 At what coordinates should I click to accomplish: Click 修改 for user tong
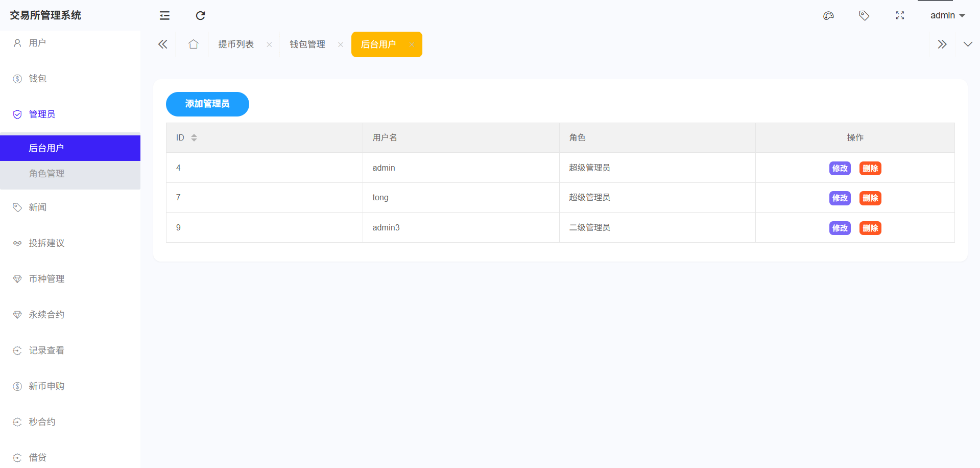(840, 198)
